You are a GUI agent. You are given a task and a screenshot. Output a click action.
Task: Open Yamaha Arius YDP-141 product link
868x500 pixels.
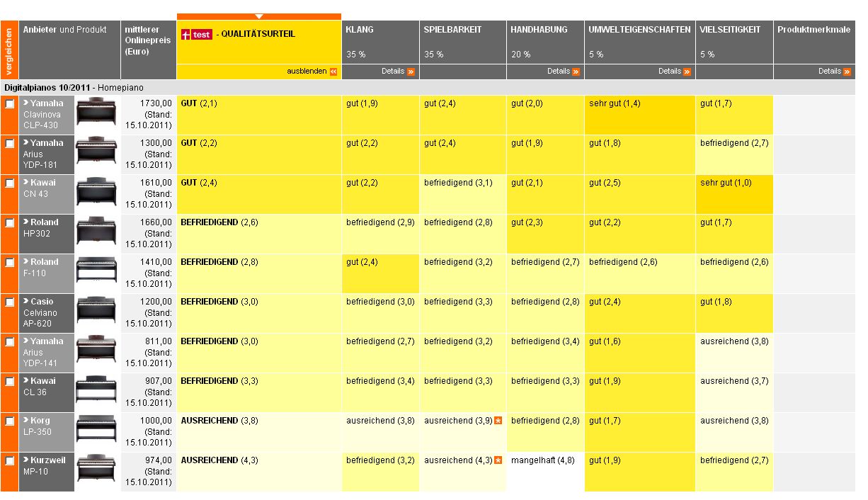(44, 352)
